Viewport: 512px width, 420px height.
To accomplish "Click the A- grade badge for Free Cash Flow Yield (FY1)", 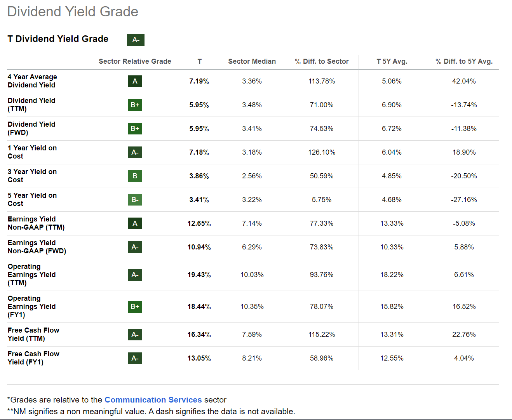I will coord(135,358).
